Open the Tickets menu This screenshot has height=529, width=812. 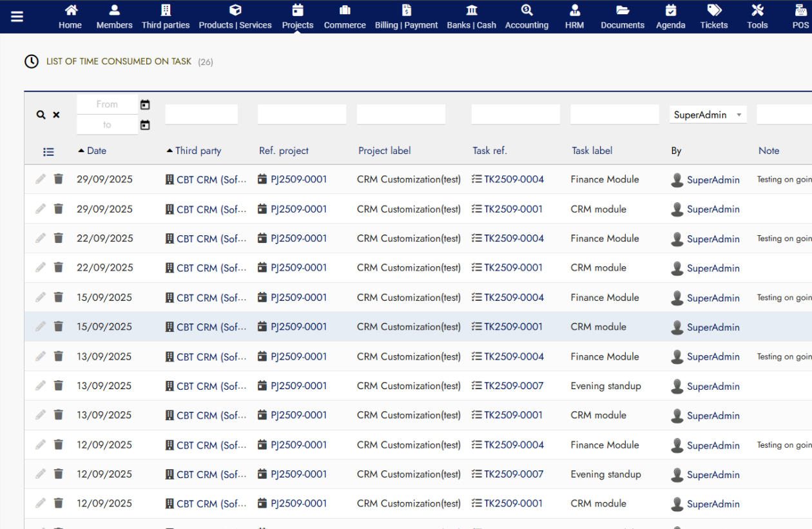(x=714, y=17)
